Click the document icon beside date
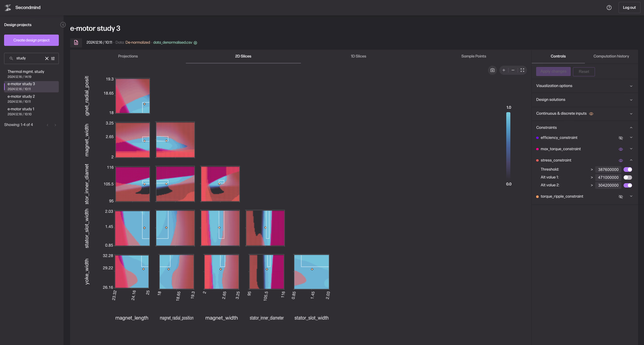 [76, 42]
